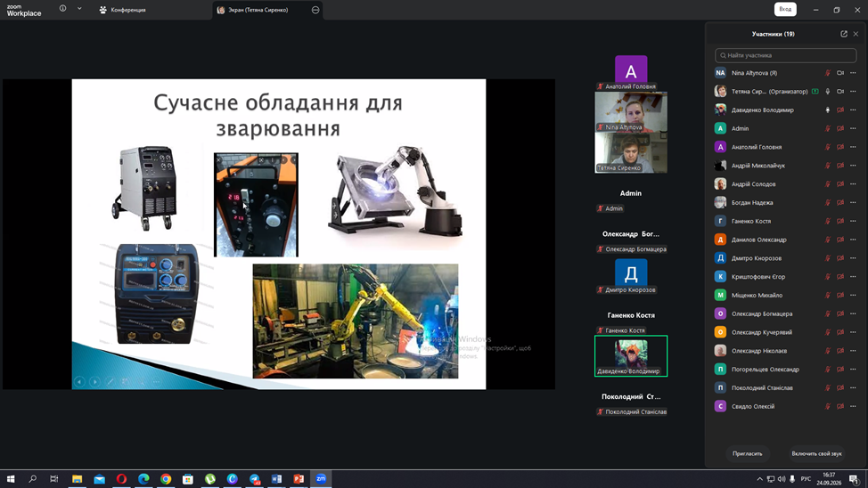Show hidden system tray icons
Screen dimensions: 868x488
click(x=759, y=479)
